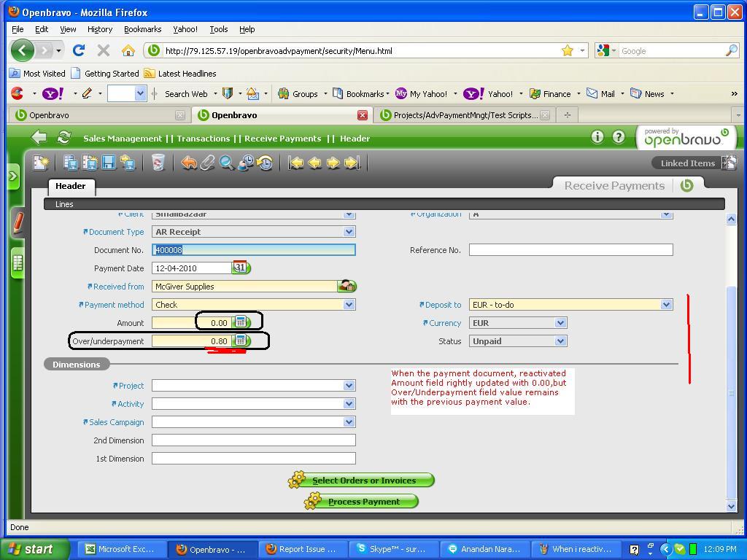Click Openbravo refresh icon in green bar
The image size is (747, 560).
(63, 138)
